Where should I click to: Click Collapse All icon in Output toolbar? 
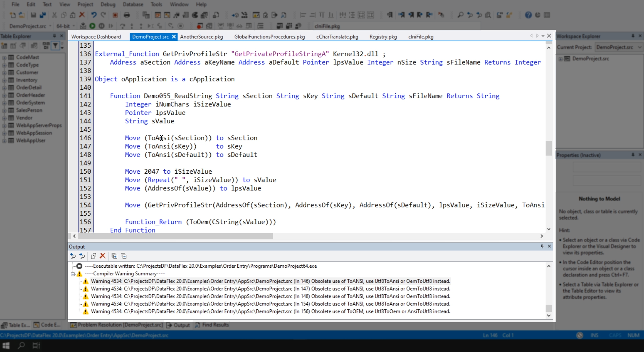coord(124,256)
